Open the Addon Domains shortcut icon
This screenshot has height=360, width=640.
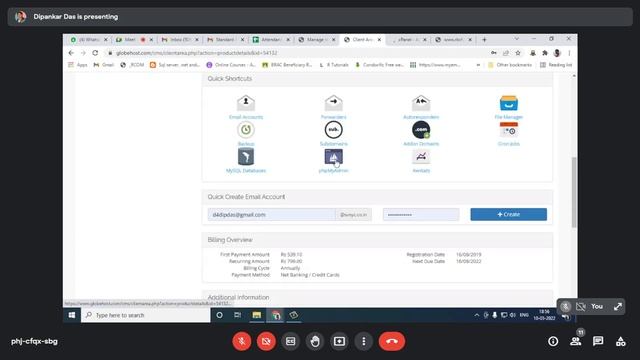pyautogui.click(x=421, y=130)
